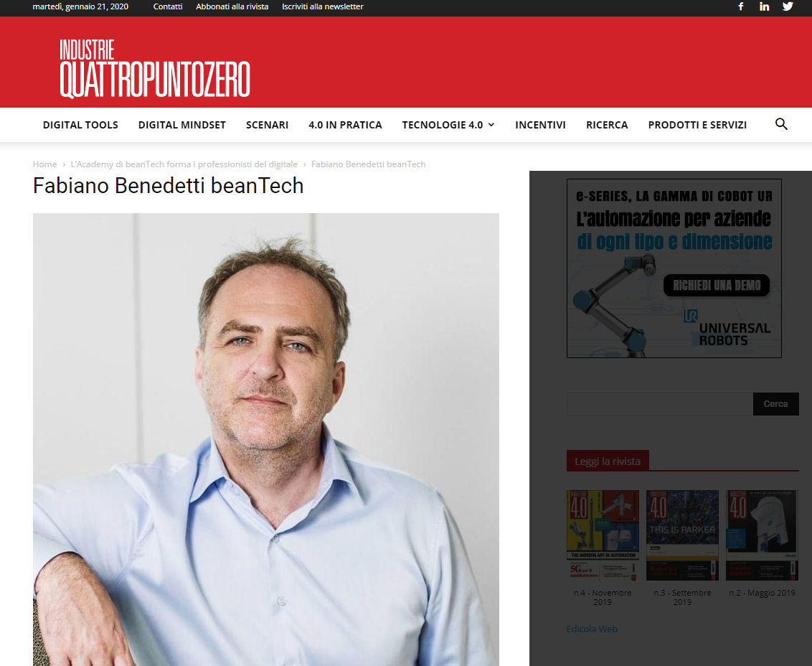Open the Digital Tools menu item
The height and width of the screenshot is (666, 812).
coord(80,125)
